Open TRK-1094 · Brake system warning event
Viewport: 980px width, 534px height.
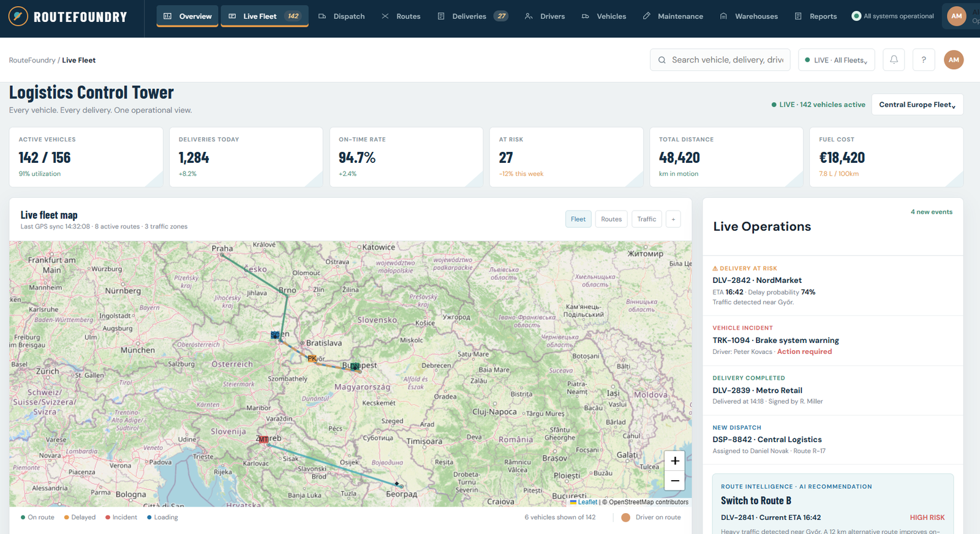(x=833, y=340)
